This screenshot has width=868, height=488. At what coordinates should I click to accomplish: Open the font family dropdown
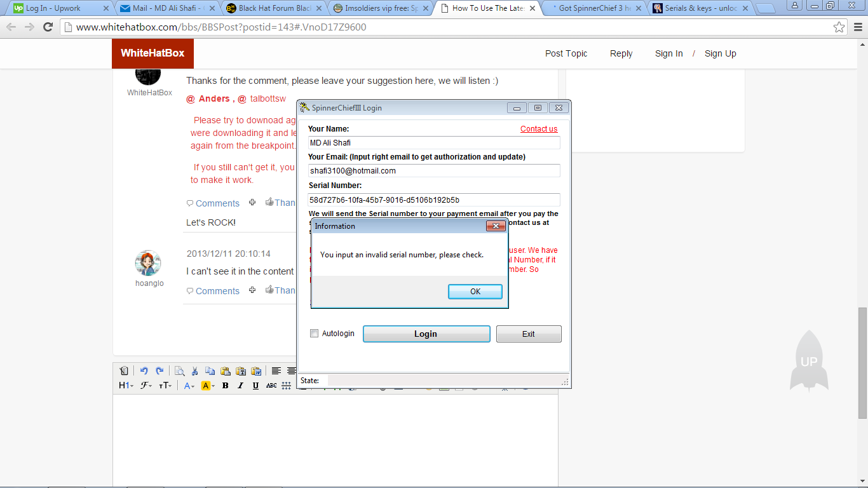(x=146, y=386)
